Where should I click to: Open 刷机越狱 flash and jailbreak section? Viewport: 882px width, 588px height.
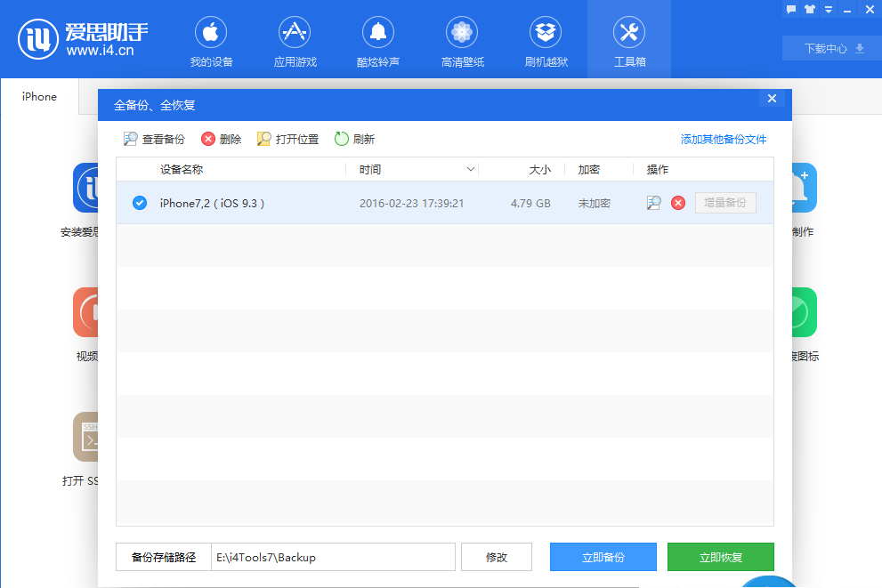[x=546, y=42]
